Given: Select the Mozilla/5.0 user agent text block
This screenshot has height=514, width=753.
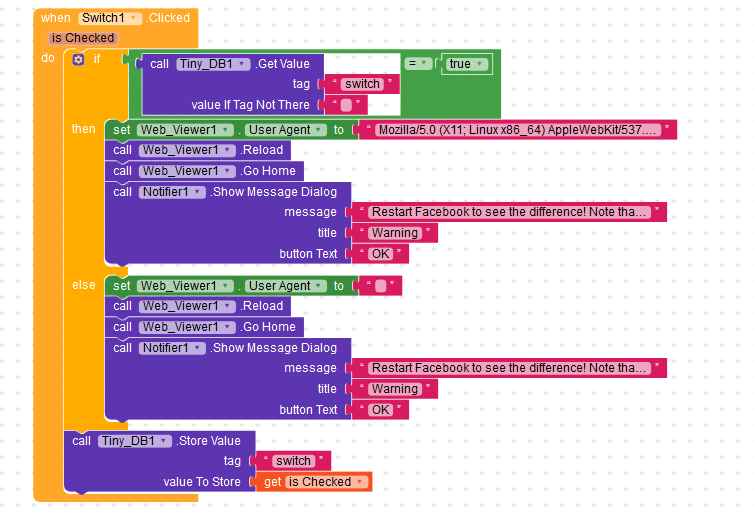Looking at the screenshot, I should pos(518,130).
